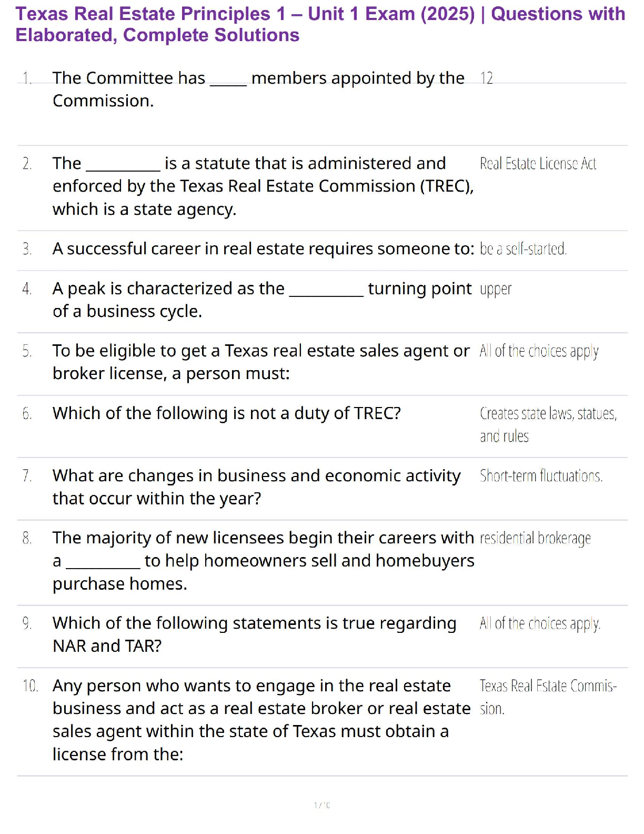Click question 9 about NAR and TAR

pos(254,634)
